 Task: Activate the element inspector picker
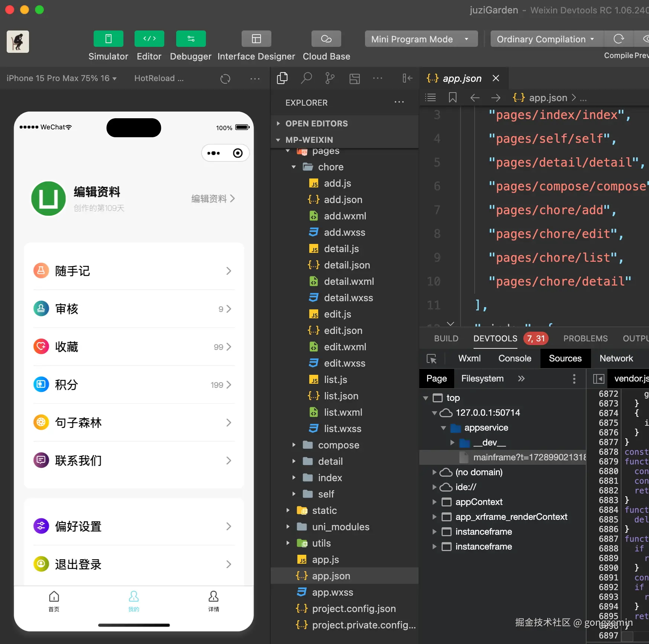click(x=432, y=359)
